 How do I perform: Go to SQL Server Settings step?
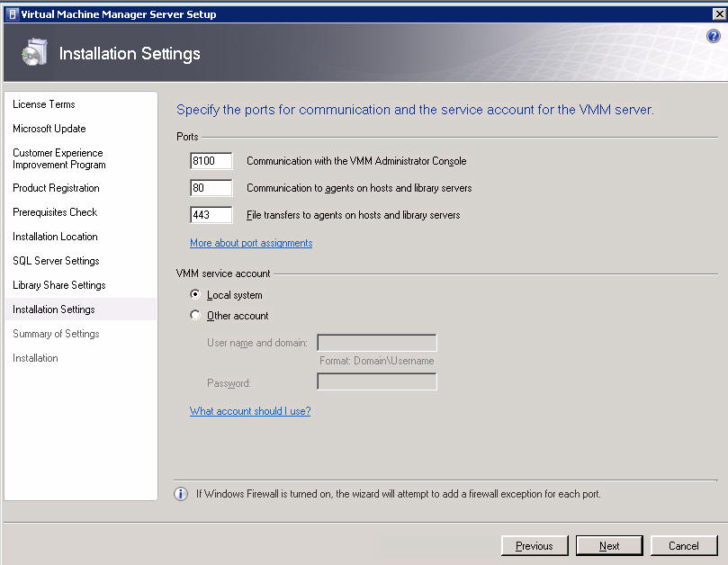(x=56, y=261)
